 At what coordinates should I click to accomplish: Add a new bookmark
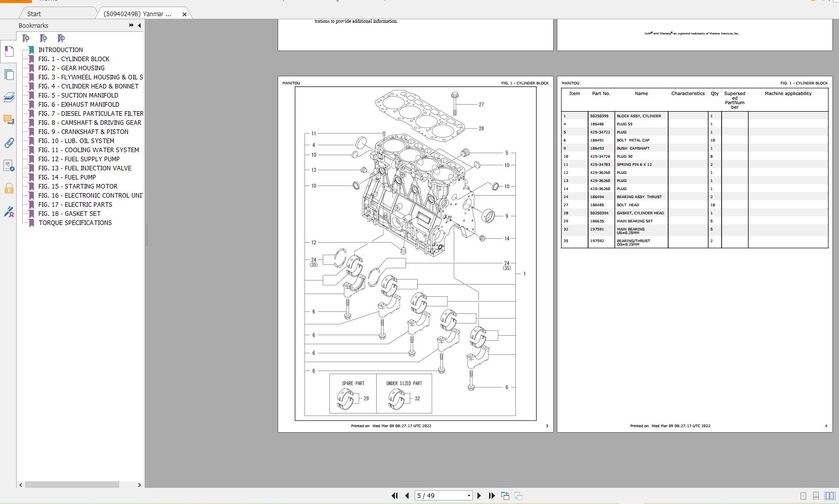click(44, 38)
